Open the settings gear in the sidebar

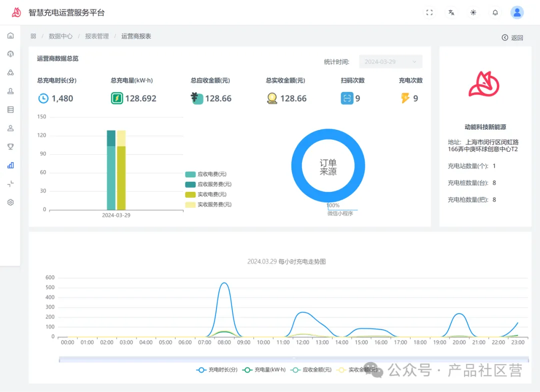(10, 202)
